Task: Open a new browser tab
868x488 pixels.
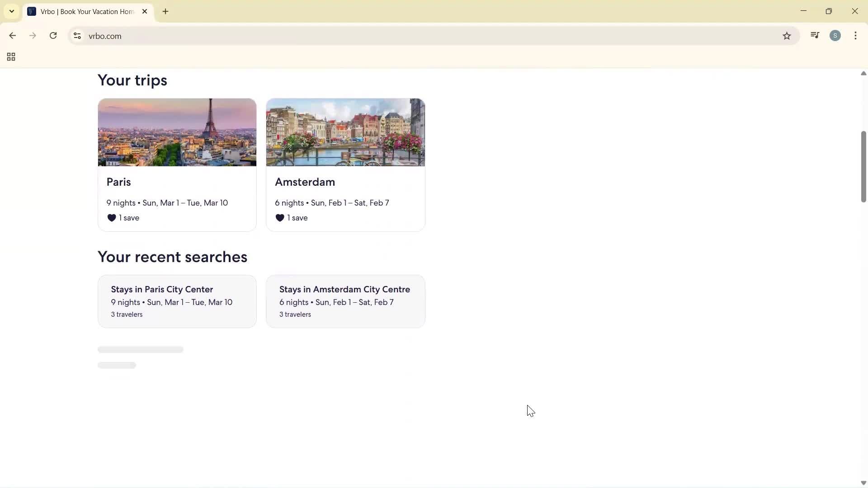Action: [x=165, y=11]
